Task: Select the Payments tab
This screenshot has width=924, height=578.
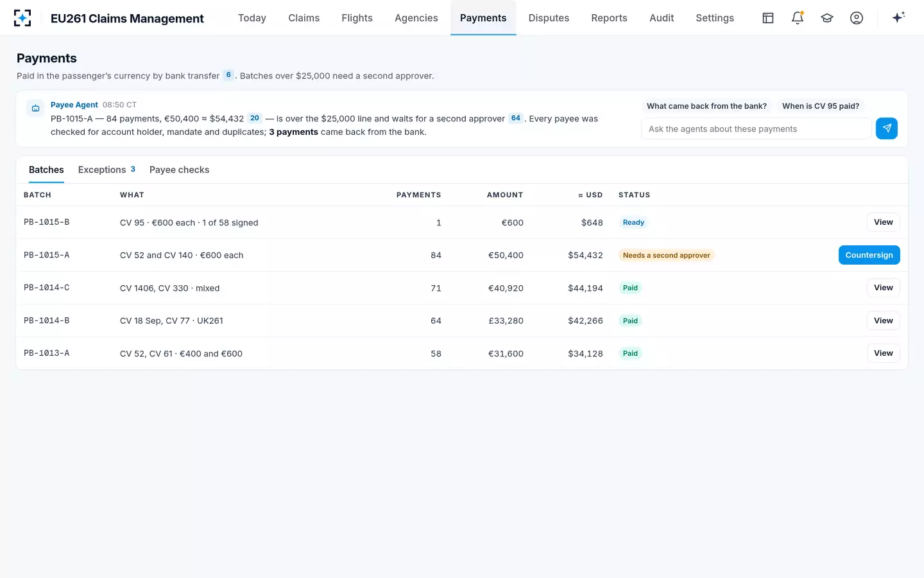Action: 483,18
